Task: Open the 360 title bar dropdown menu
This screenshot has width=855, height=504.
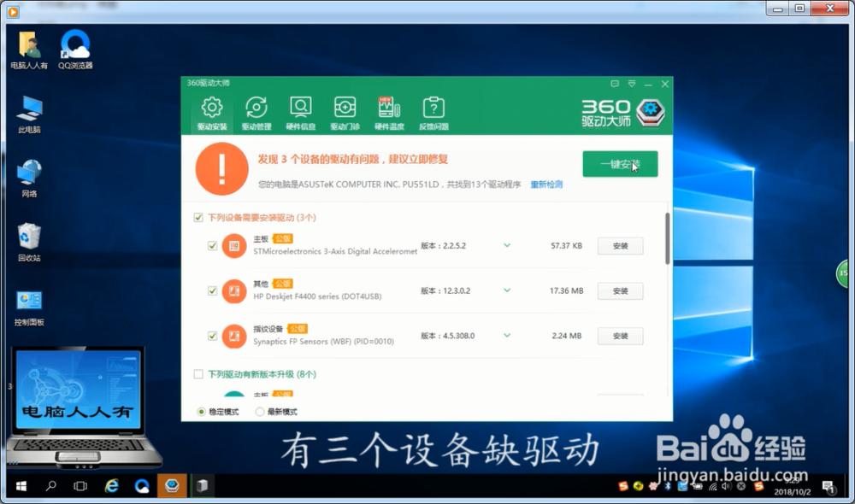Action: pyautogui.click(x=632, y=84)
